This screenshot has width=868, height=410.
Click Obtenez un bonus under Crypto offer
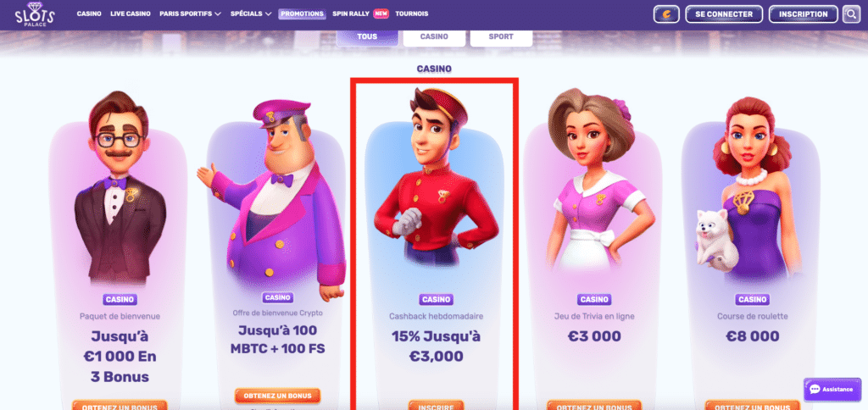coord(278,396)
